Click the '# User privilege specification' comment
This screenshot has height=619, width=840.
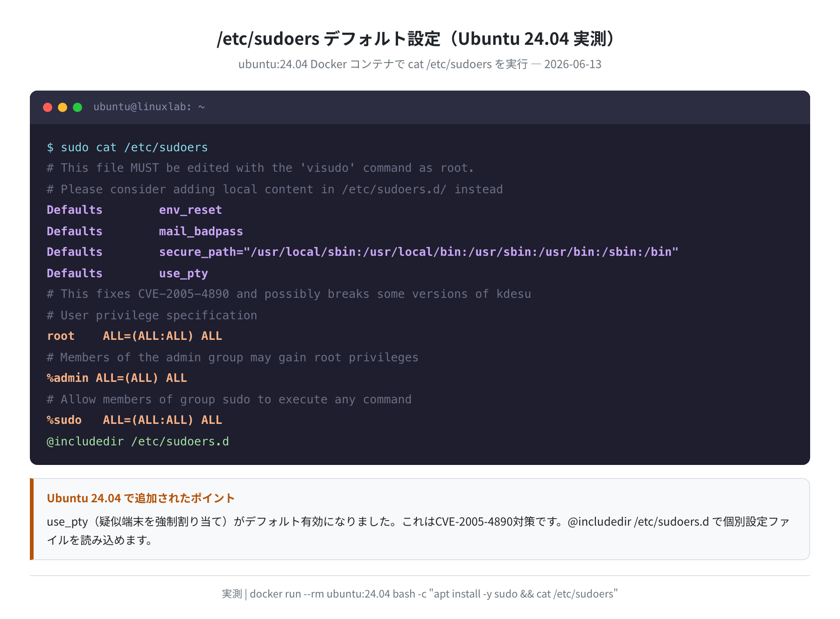pyautogui.click(x=152, y=316)
